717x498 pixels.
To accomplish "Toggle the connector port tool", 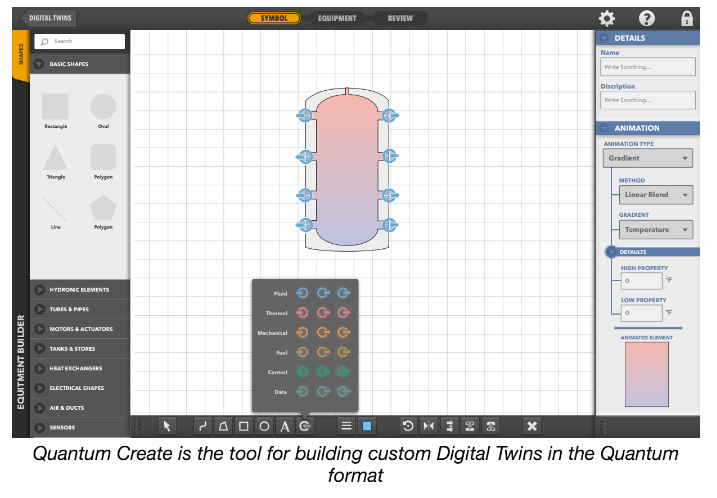I will click(305, 426).
